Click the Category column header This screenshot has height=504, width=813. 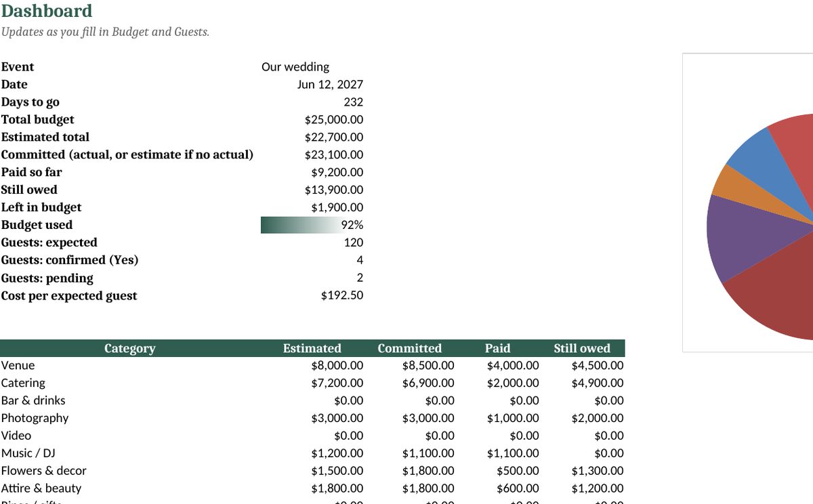click(x=129, y=348)
